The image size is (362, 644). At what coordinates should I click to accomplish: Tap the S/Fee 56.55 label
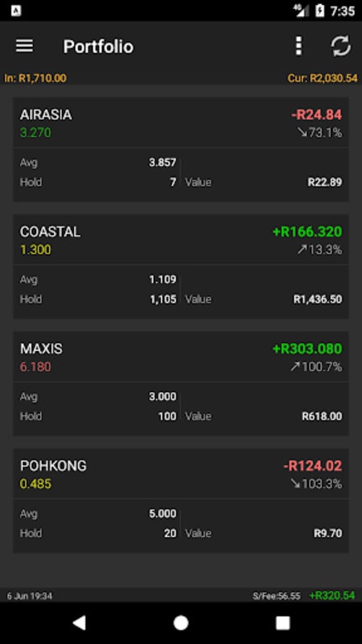click(277, 596)
